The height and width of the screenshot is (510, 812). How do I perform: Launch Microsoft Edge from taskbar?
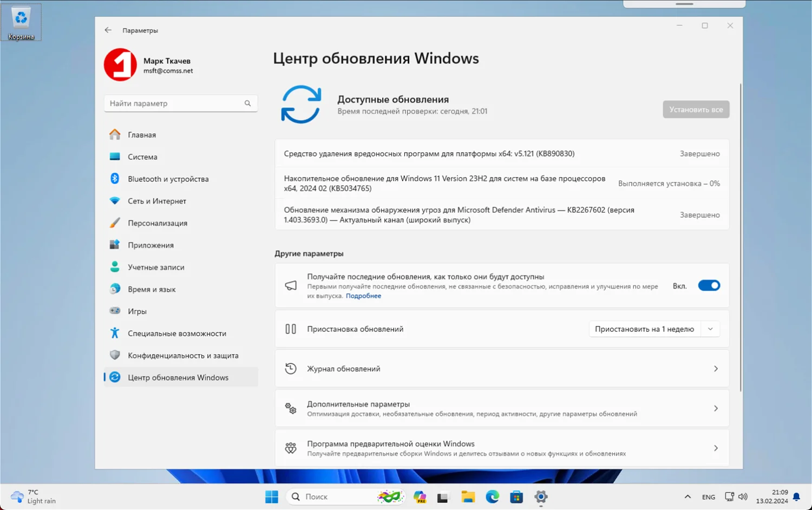[492, 496]
